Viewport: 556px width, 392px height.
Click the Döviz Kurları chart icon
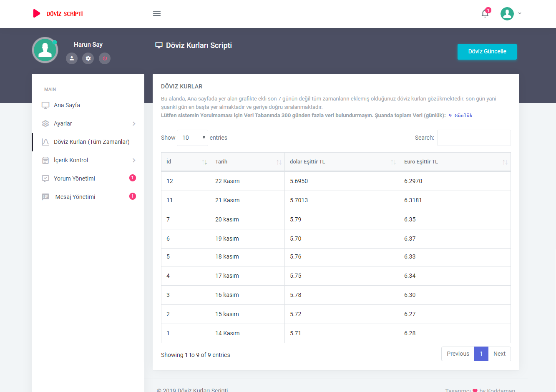click(x=45, y=142)
